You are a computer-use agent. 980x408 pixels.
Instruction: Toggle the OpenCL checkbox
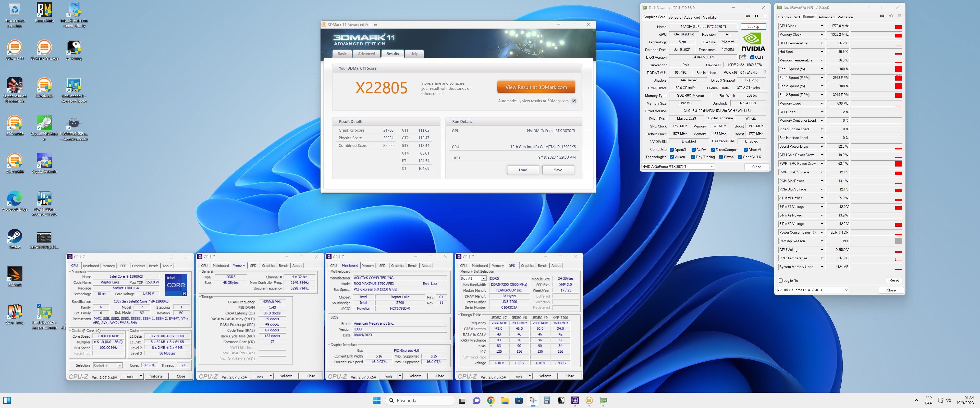tap(671, 150)
